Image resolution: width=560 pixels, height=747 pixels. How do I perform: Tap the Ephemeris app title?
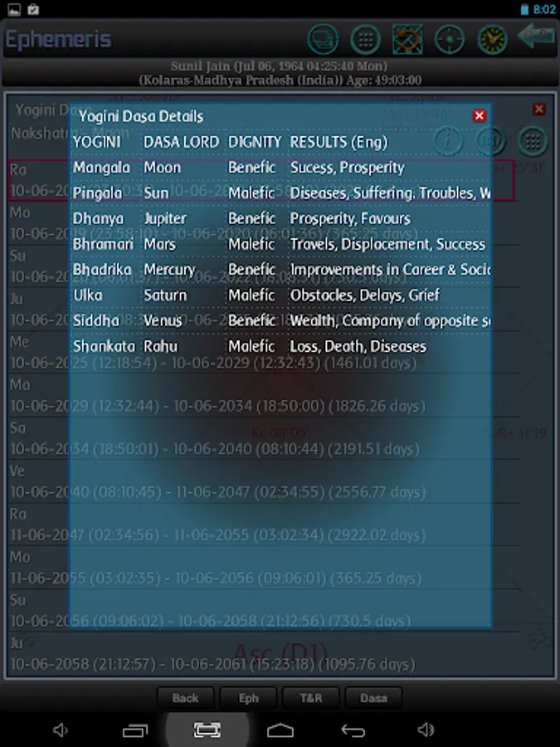tap(58, 40)
